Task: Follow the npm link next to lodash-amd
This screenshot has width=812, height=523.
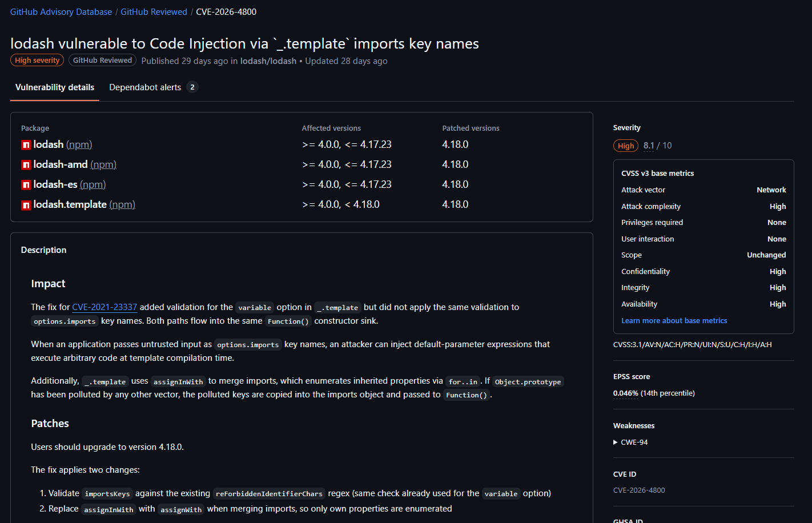Action: click(x=103, y=165)
